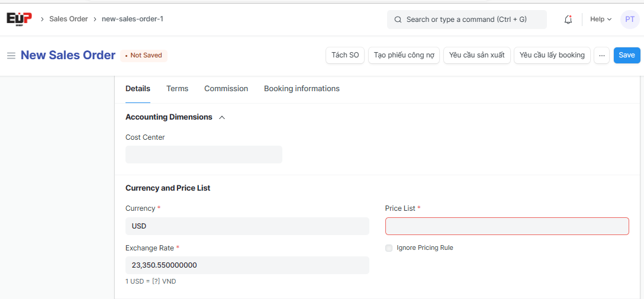
Task: Collapse the Accounting Dimensions section
Action: pos(222,117)
